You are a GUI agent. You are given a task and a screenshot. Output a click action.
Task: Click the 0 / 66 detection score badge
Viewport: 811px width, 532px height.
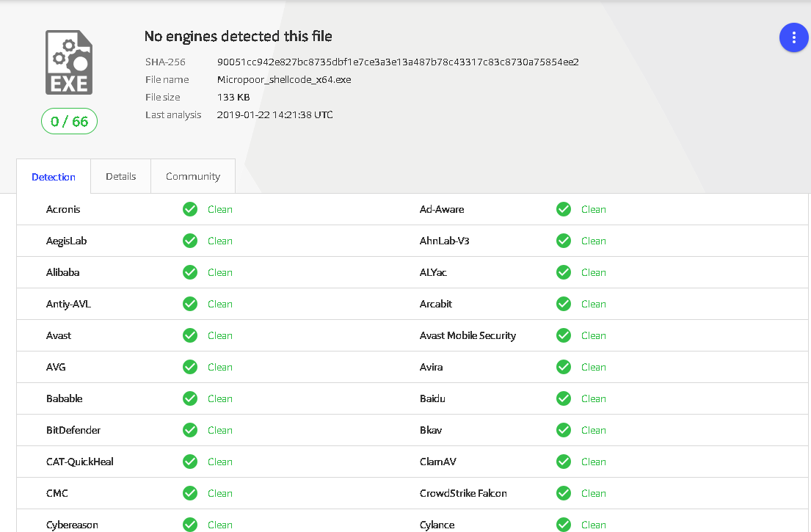(x=69, y=121)
